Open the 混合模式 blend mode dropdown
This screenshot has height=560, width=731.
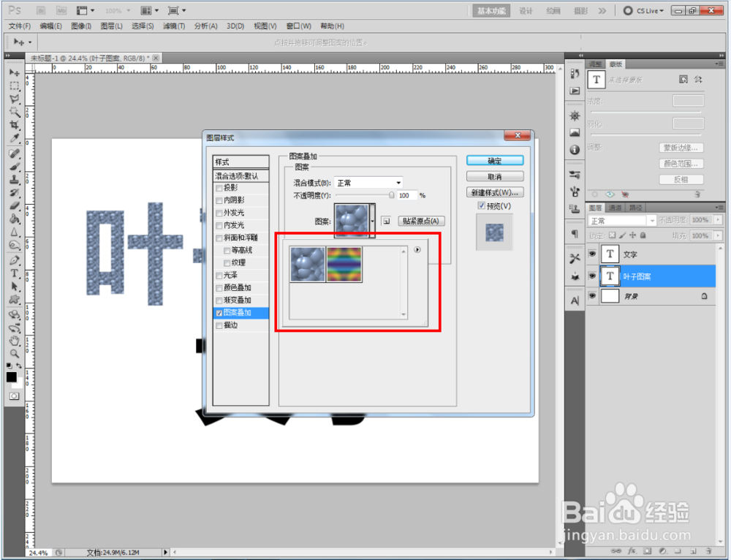click(x=368, y=183)
